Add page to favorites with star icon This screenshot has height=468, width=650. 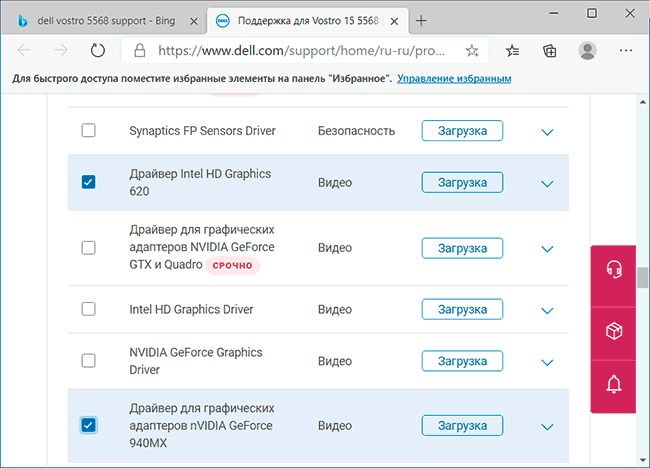point(472,51)
